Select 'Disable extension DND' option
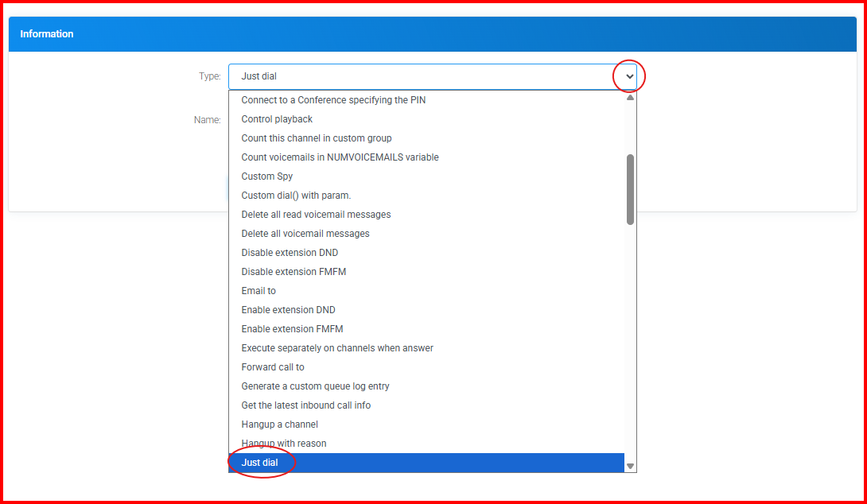Image resolution: width=867 pixels, height=504 pixels. (290, 253)
